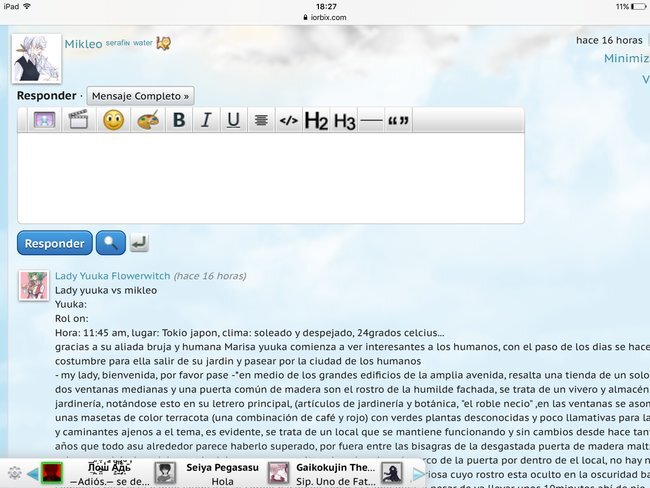The width and height of the screenshot is (650, 488).
Task: Click the center align icon
Action: pyautogui.click(x=260, y=121)
